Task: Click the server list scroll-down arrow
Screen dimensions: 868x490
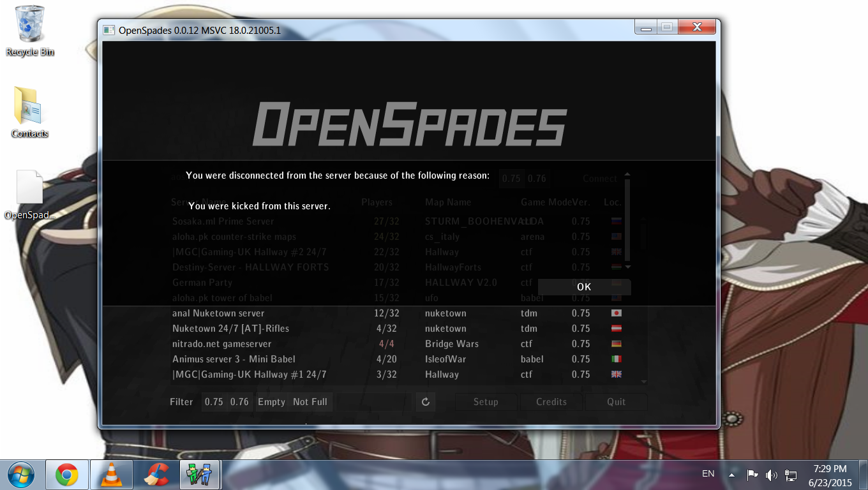Action: (x=627, y=267)
